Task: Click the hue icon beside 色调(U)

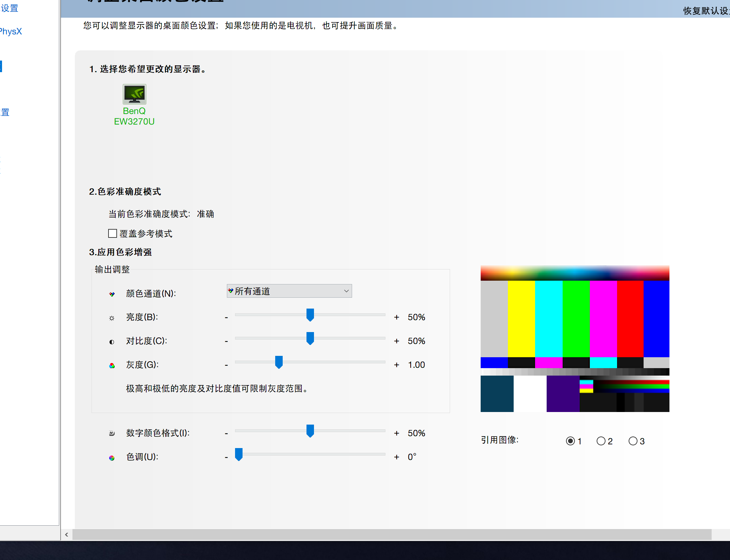Action: coord(112,458)
